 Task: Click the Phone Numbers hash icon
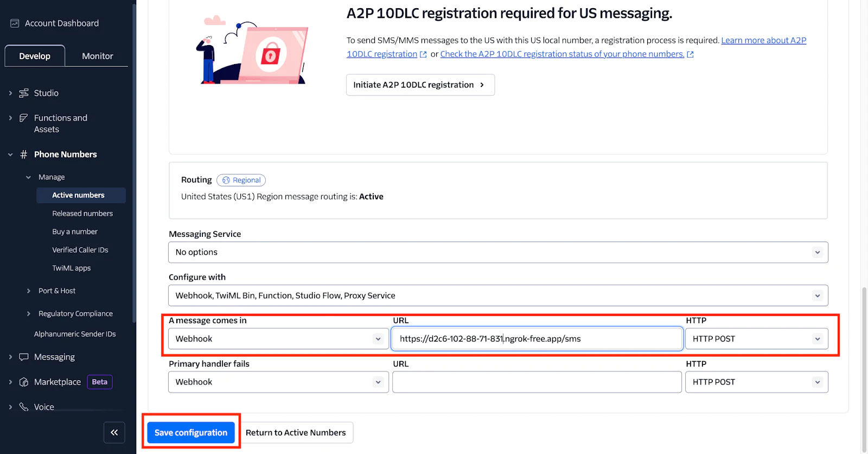24,154
